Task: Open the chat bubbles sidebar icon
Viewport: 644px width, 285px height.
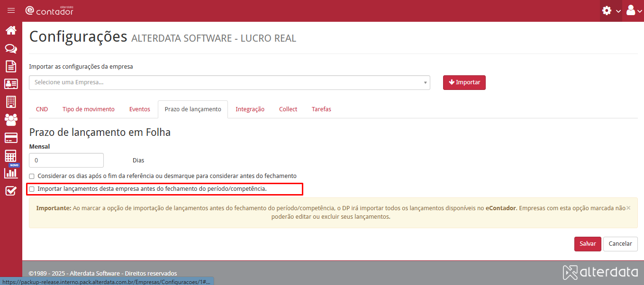Action: tap(11, 48)
